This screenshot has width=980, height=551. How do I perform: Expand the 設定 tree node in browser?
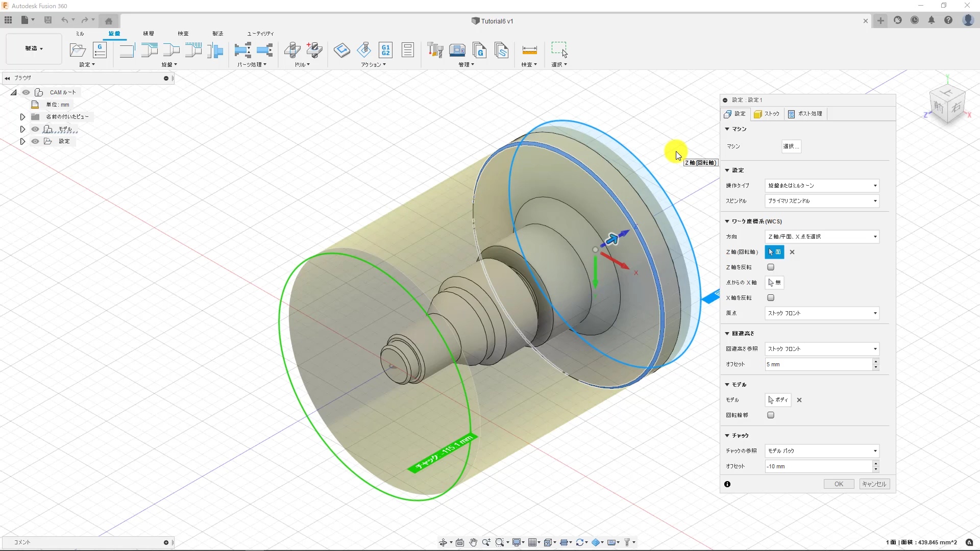coord(22,141)
